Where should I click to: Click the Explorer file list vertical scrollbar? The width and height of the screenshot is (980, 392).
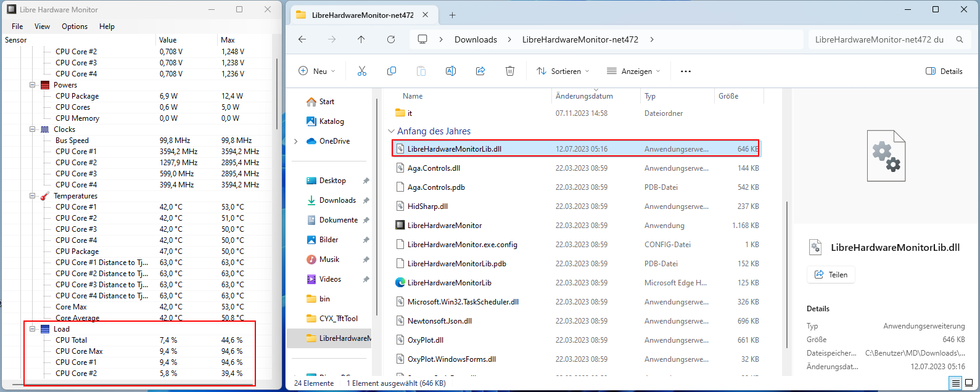pyautogui.click(x=788, y=276)
